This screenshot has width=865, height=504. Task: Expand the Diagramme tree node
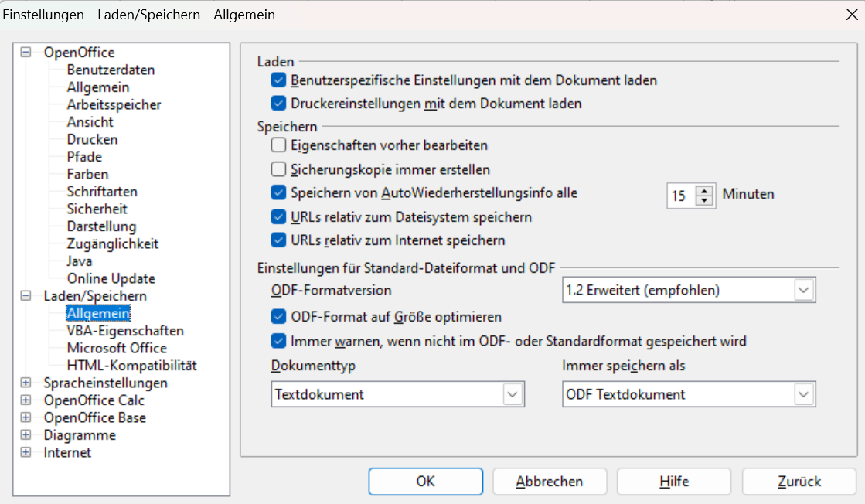click(26, 435)
